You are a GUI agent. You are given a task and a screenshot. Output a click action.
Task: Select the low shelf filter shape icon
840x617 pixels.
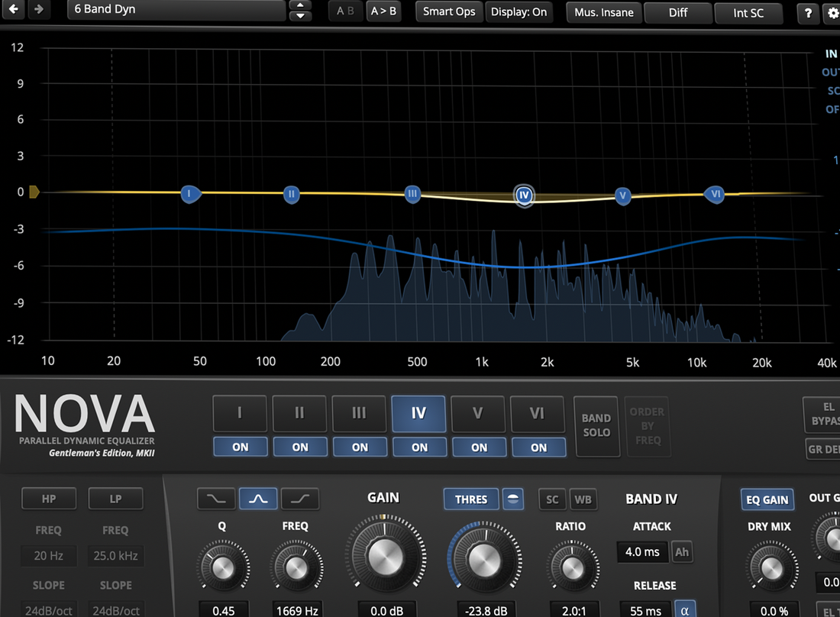[x=216, y=499]
